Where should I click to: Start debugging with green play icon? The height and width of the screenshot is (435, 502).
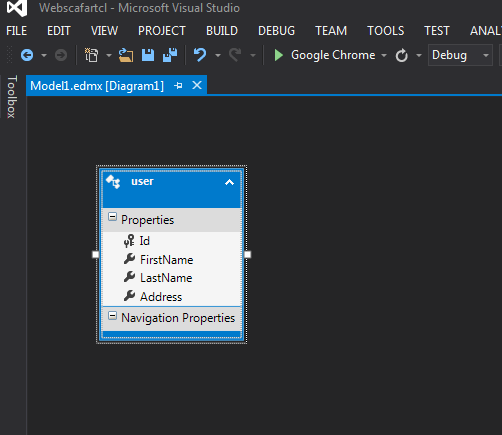point(278,55)
